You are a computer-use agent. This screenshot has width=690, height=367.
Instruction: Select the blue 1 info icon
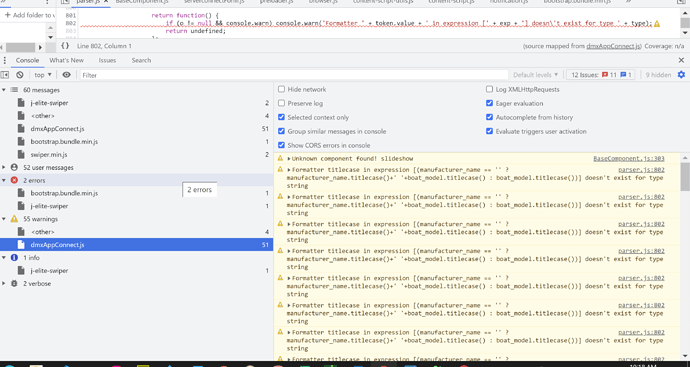14,257
